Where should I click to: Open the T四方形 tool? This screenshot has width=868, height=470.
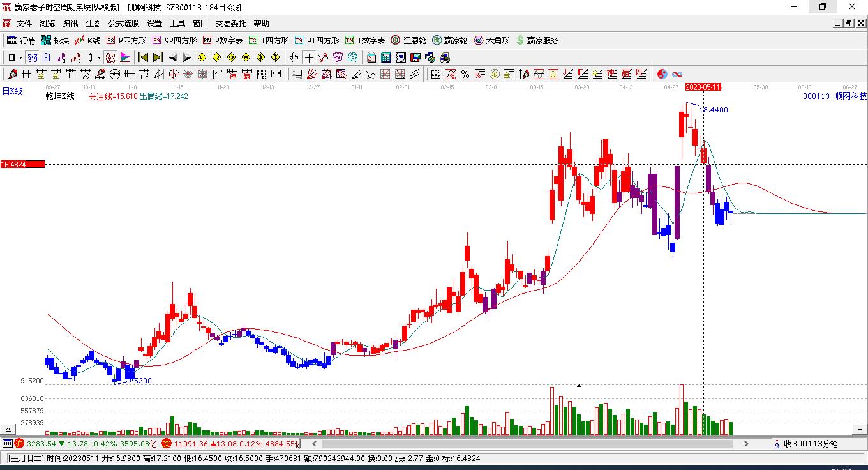click(269, 40)
